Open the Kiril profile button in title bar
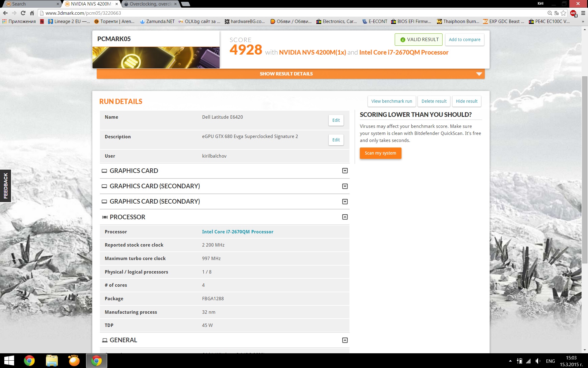The height and width of the screenshot is (368, 588). coord(541,4)
